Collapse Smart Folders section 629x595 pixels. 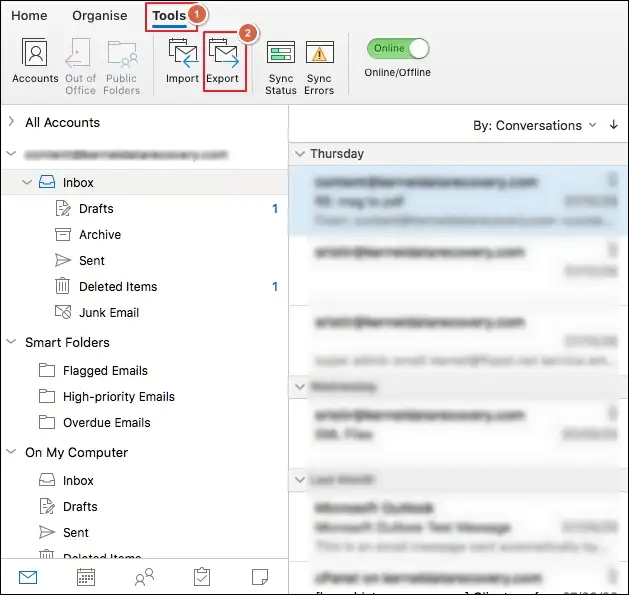[11, 341]
